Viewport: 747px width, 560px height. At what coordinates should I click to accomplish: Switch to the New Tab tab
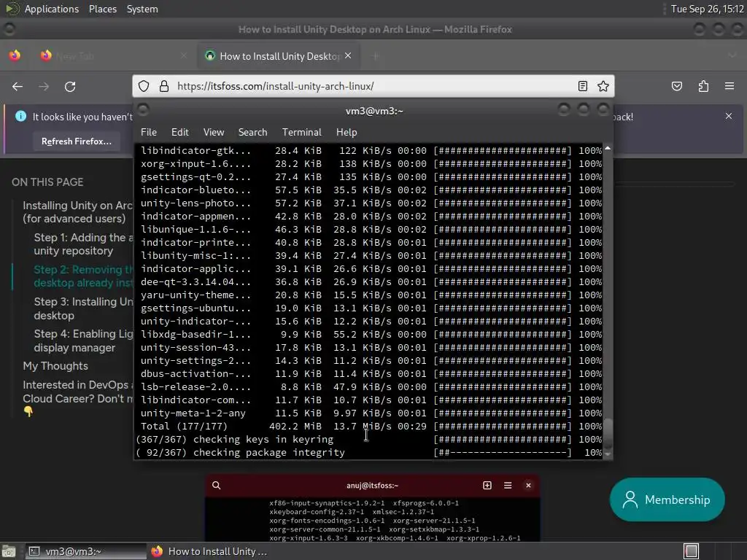click(x=113, y=55)
